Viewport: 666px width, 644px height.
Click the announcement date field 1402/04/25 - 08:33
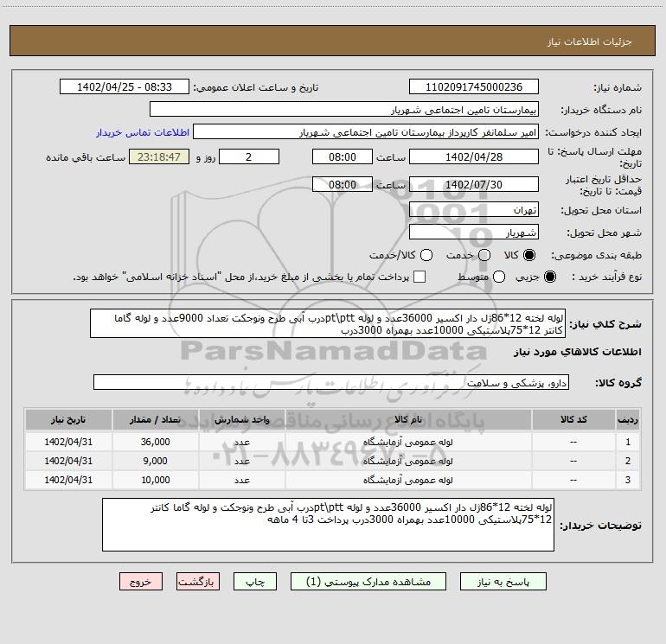click(x=125, y=86)
